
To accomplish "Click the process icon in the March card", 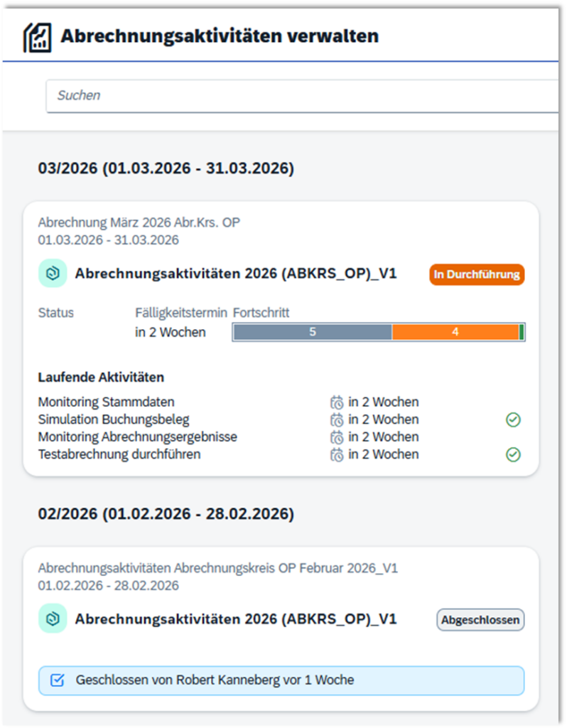I will (x=53, y=274).
